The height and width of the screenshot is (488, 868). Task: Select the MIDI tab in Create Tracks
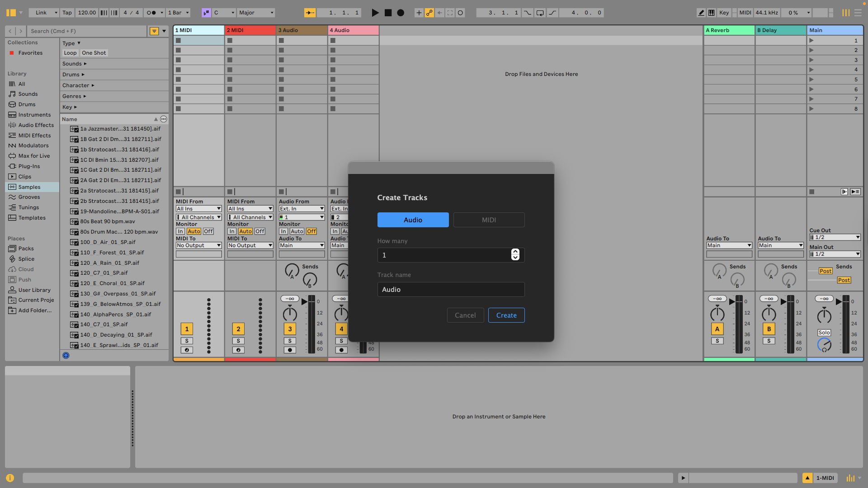pyautogui.click(x=489, y=220)
